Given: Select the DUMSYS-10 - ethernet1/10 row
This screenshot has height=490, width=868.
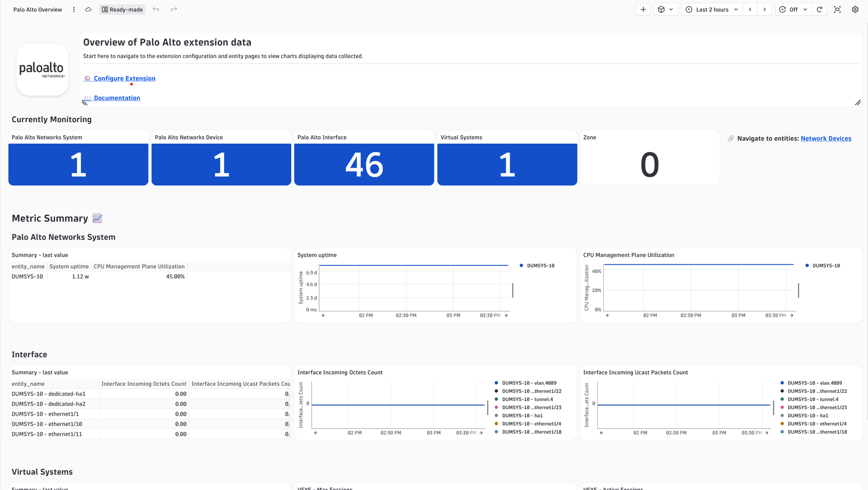Looking at the screenshot, I should coord(150,424).
